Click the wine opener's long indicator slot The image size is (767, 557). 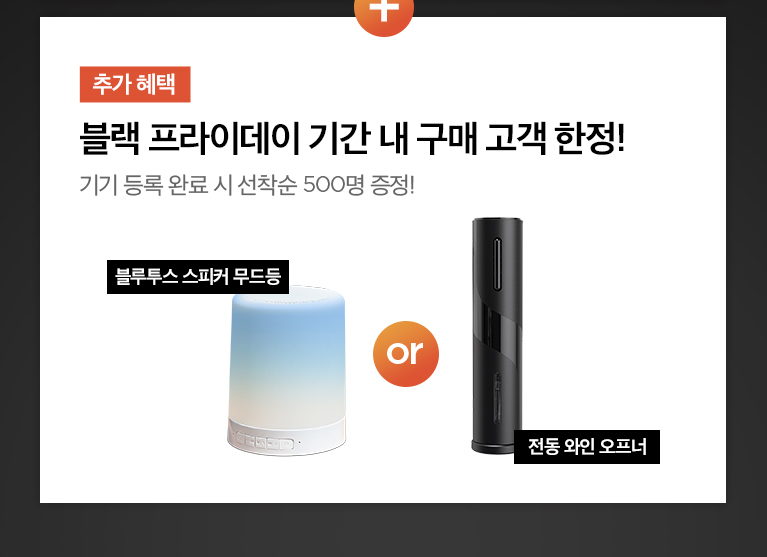click(x=497, y=265)
